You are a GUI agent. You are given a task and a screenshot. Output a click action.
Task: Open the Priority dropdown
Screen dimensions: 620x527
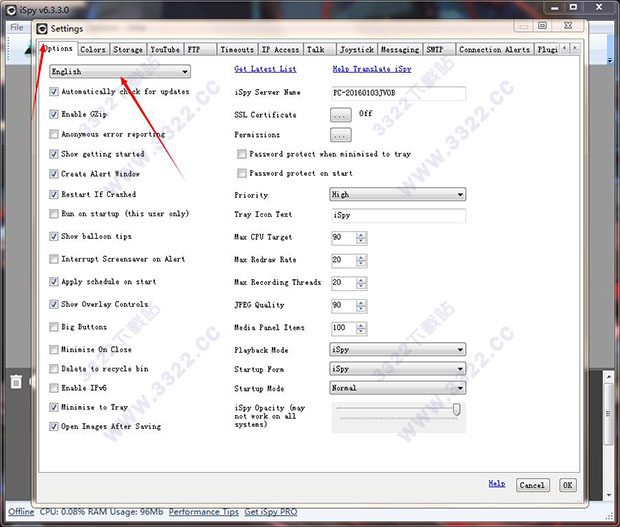tap(397, 194)
